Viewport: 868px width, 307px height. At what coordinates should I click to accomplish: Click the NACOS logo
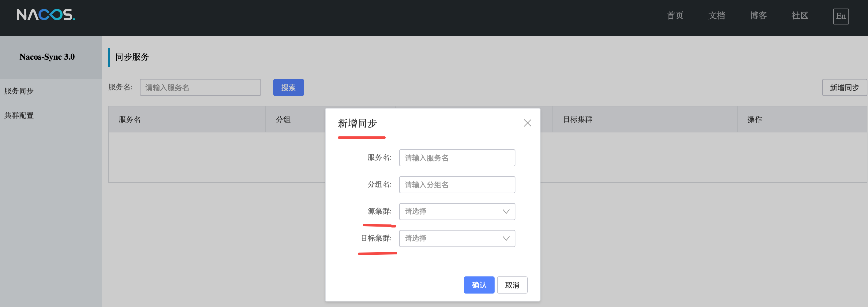46,15
